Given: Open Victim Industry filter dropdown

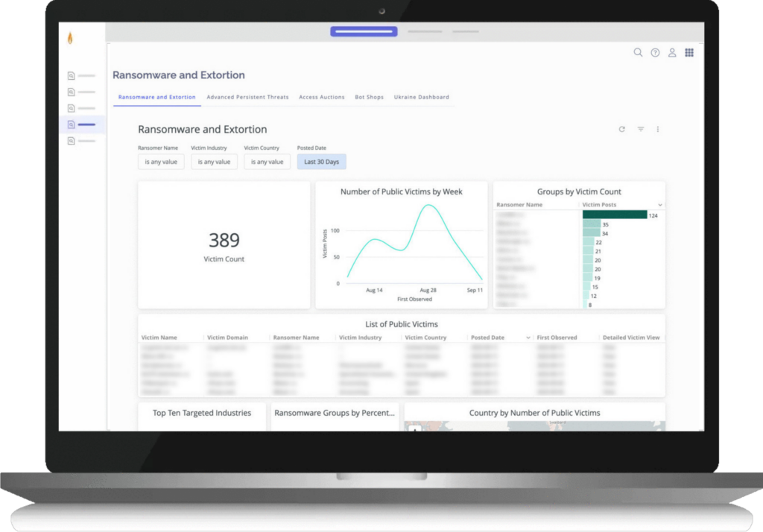Looking at the screenshot, I should (x=214, y=162).
